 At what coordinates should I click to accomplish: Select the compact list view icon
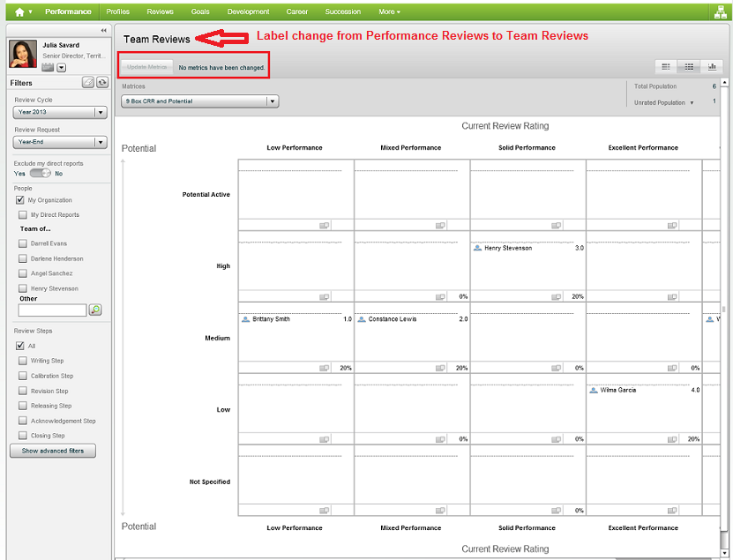[x=666, y=67]
